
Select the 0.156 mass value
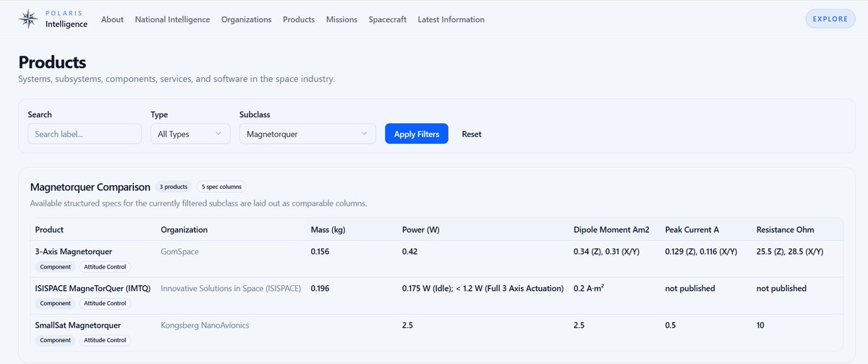click(319, 251)
